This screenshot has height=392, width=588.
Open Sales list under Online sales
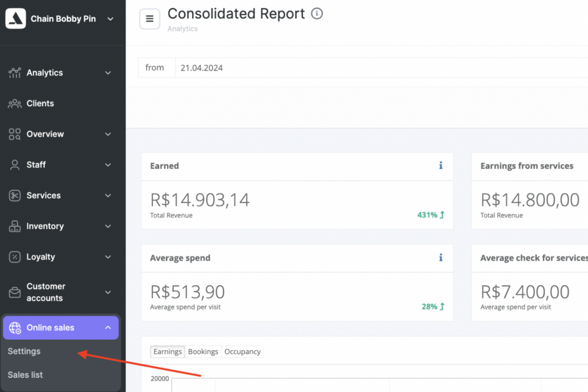[25, 375]
